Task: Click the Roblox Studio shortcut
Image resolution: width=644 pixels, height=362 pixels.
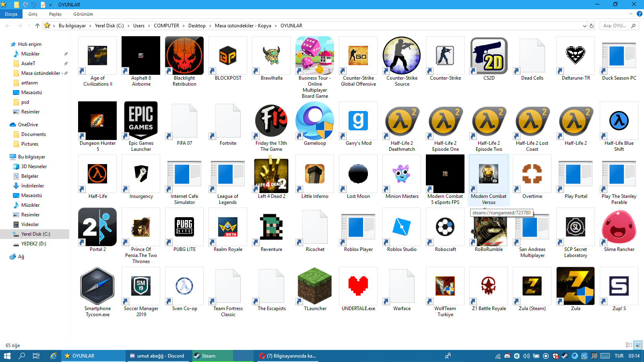Action: coord(402,227)
